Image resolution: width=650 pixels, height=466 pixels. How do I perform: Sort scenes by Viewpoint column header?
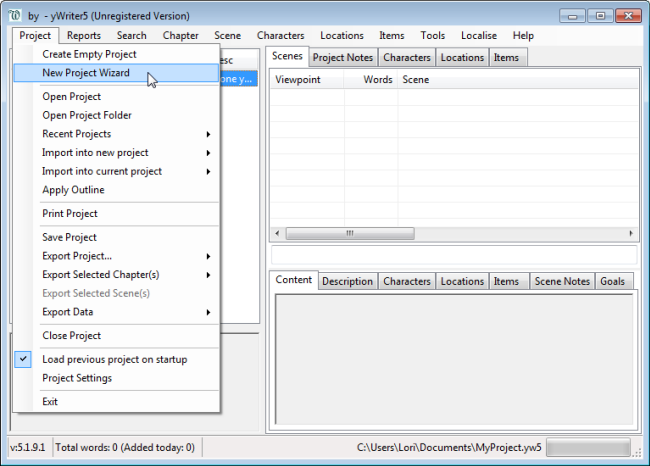(307, 80)
